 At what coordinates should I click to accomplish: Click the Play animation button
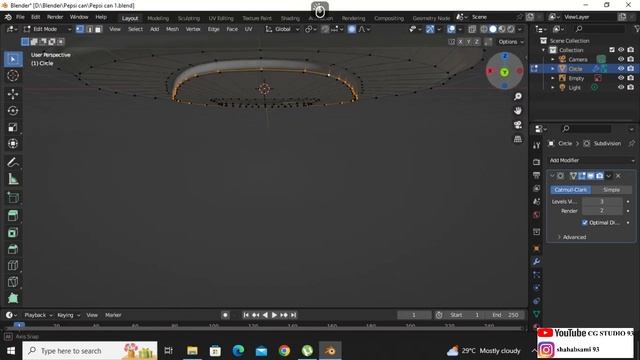coord(274,315)
